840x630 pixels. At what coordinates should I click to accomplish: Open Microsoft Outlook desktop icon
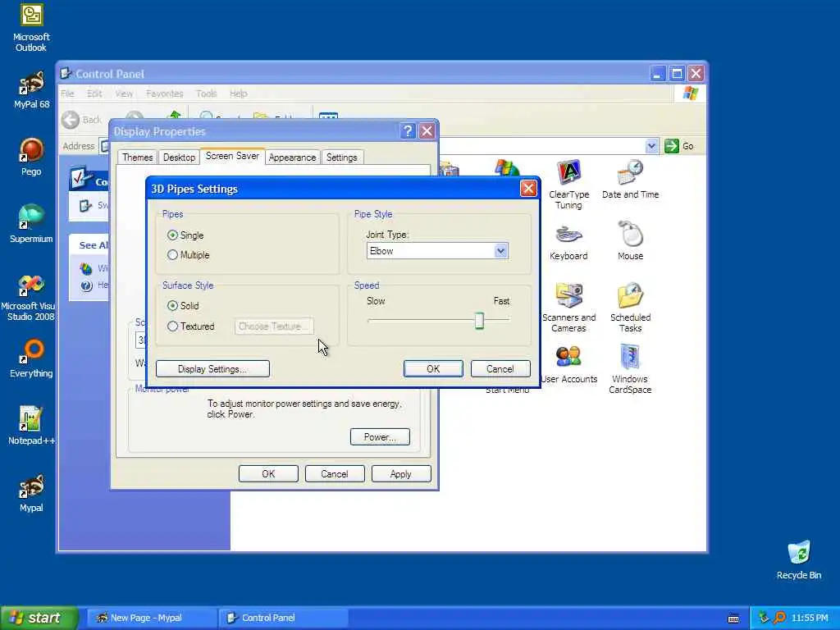coord(31,28)
